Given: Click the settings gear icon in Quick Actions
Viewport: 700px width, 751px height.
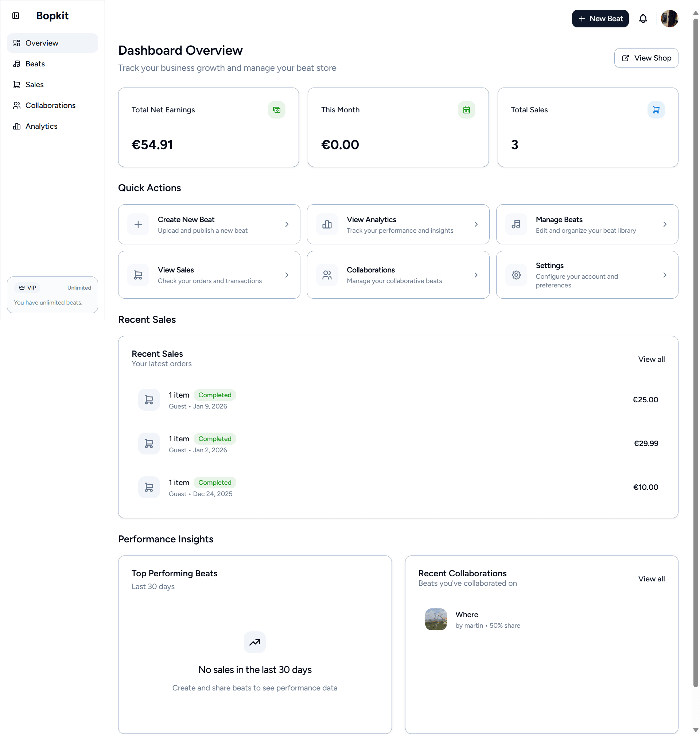Looking at the screenshot, I should (516, 275).
